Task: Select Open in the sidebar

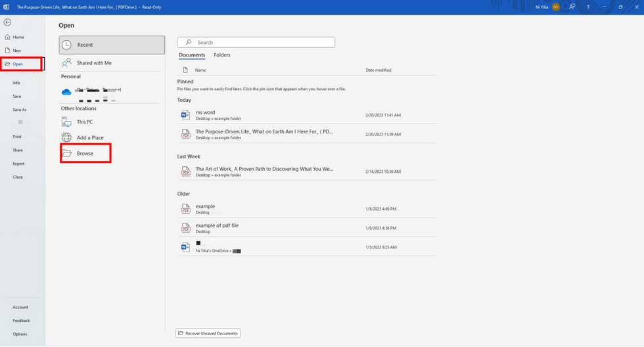Action: [18, 64]
